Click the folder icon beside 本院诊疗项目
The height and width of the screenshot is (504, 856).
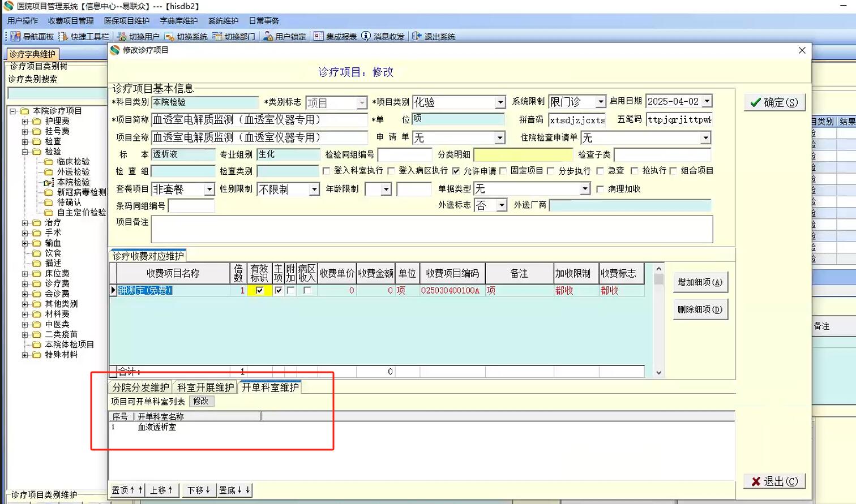(24, 111)
